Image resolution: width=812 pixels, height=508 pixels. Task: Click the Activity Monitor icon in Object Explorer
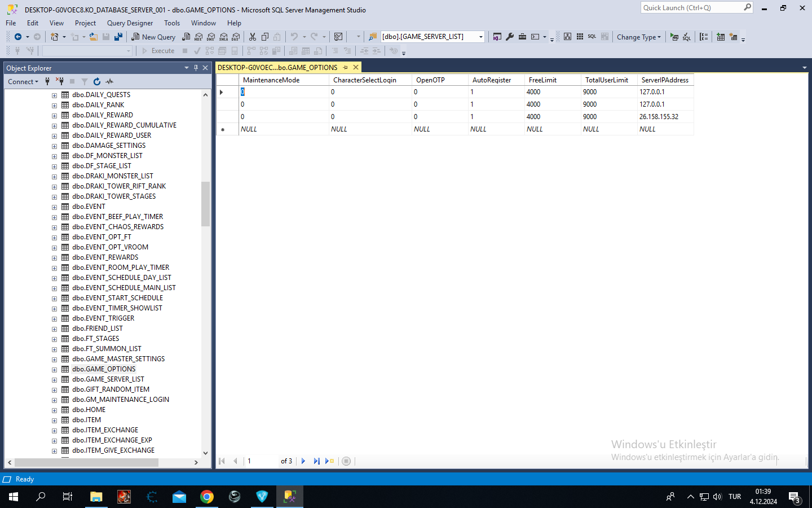[x=109, y=81]
